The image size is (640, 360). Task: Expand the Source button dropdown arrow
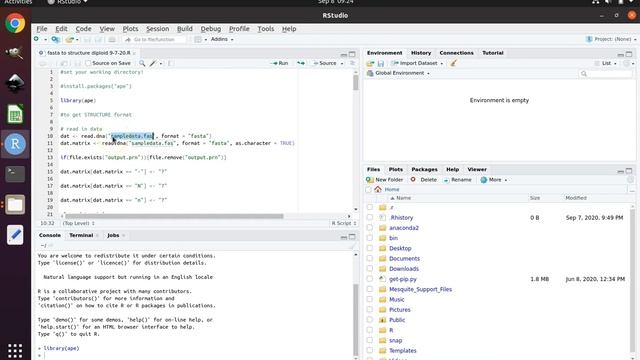(x=342, y=63)
